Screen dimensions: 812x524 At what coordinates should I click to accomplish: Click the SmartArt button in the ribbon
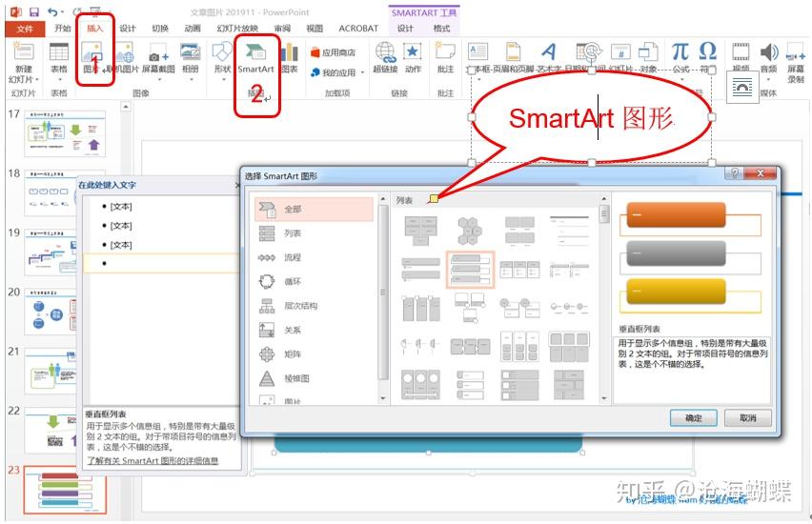pyautogui.click(x=255, y=58)
